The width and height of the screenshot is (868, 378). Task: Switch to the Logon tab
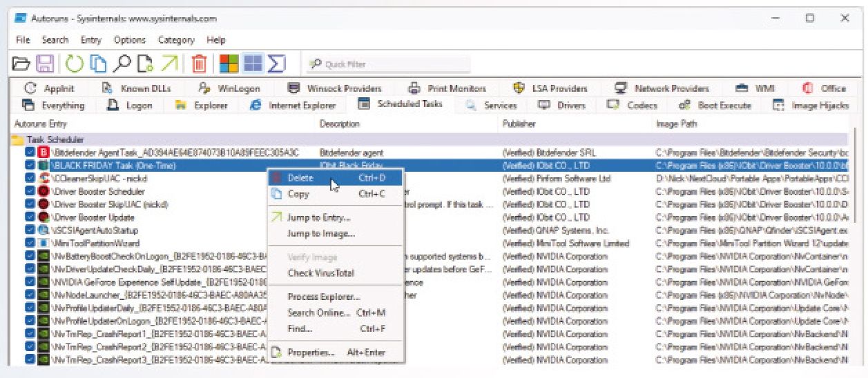[x=129, y=106]
